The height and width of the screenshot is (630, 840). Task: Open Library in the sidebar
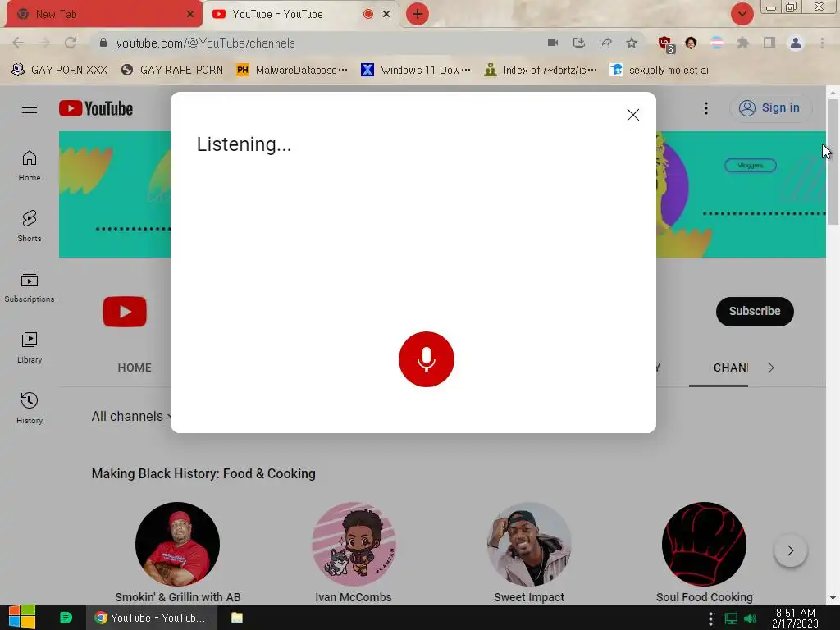[30, 348]
